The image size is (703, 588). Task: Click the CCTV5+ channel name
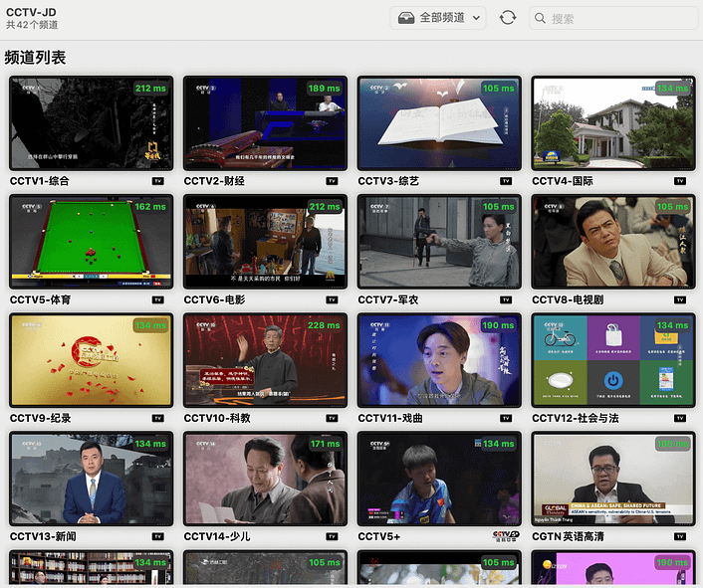pyautogui.click(x=378, y=536)
